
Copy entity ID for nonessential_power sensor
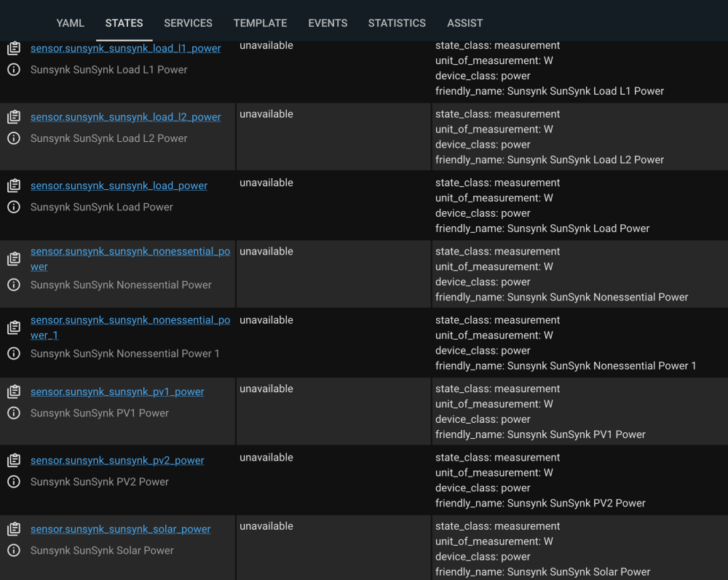[x=14, y=259]
